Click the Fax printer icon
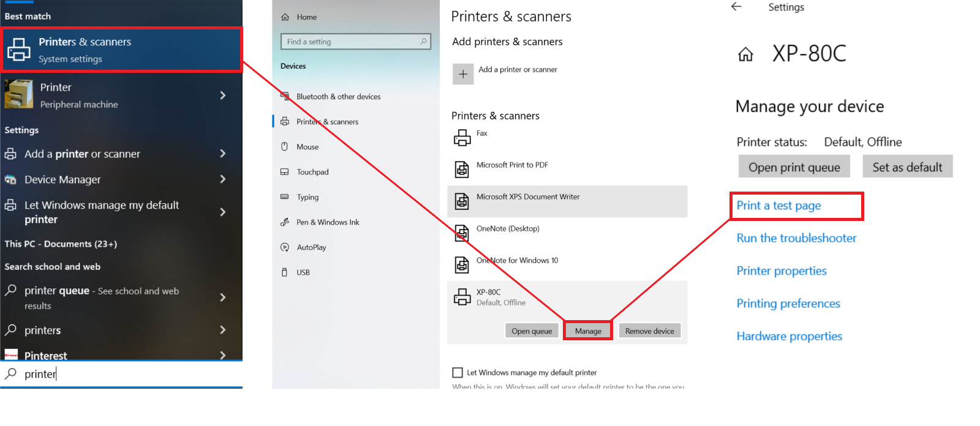This screenshot has width=980, height=426. (x=462, y=138)
